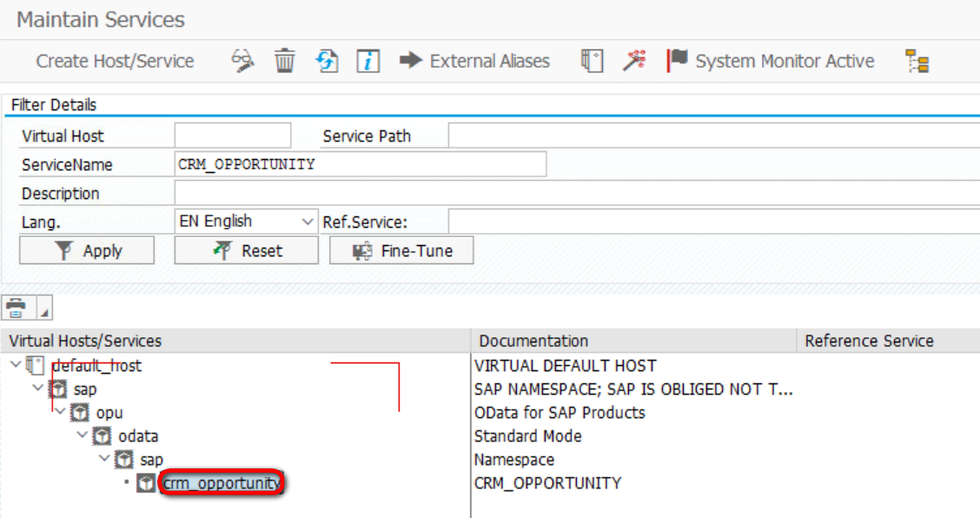
Task: Collapse the odata tree node
Action: 83,435
